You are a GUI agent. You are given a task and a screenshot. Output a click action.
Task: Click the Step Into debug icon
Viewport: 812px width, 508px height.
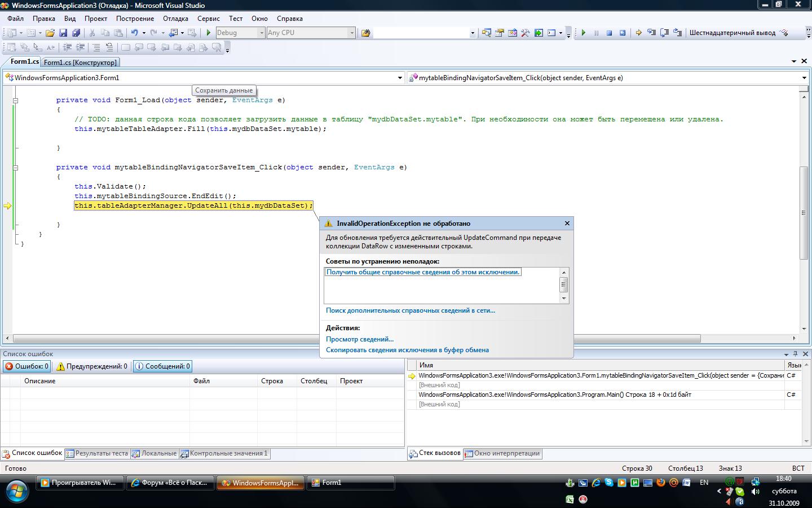651,33
